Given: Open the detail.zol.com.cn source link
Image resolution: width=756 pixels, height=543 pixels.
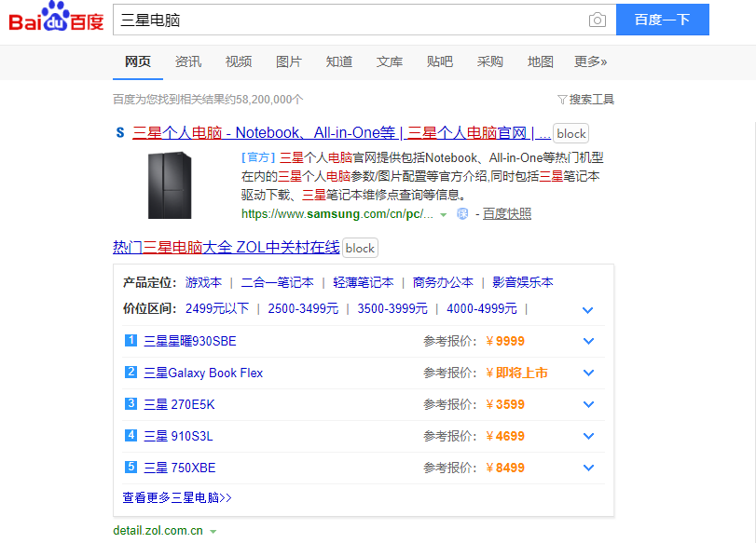Looking at the screenshot, I should (x=158, y=531).
